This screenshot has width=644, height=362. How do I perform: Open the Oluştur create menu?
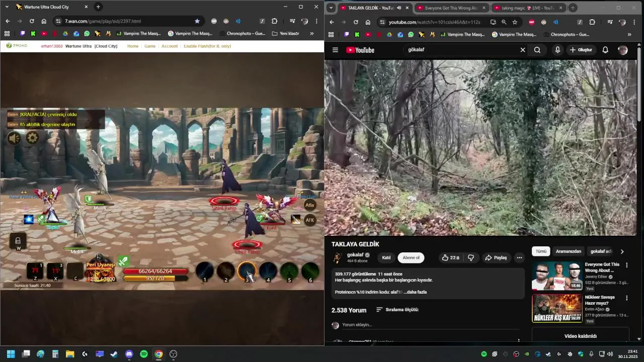(581, 50)
